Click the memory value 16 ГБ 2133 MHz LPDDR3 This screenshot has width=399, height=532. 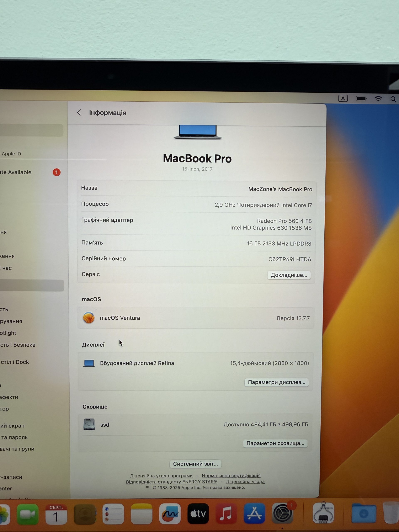pos(279,243)
